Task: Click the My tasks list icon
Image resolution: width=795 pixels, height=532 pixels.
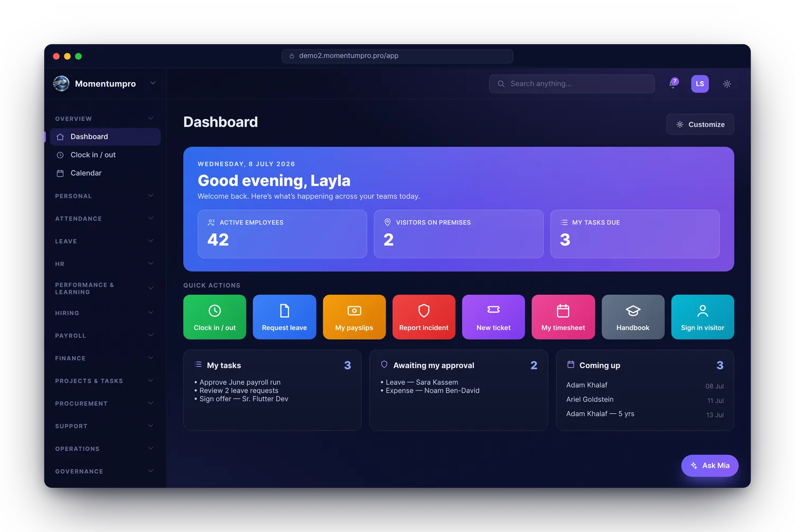Action: [x=198, y=365]
